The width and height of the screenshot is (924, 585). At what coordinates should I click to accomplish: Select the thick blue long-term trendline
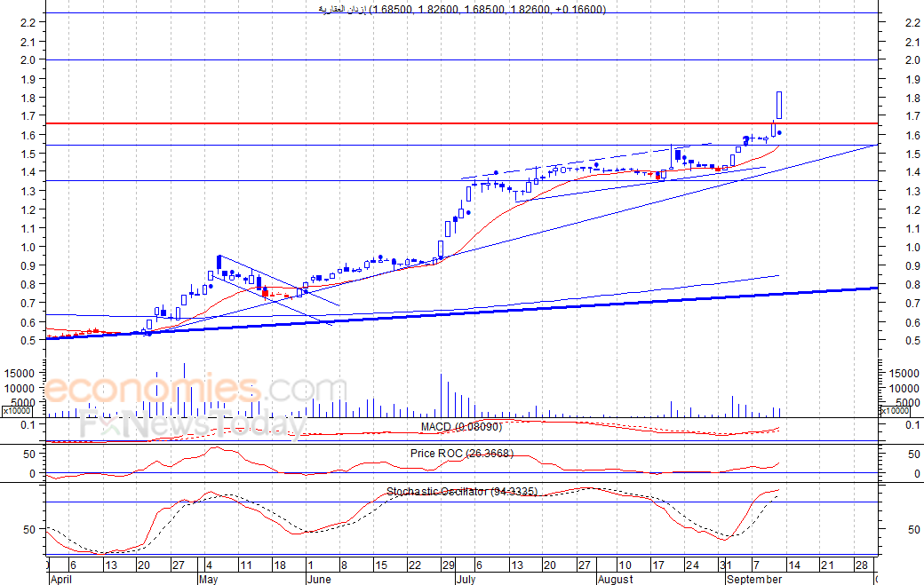pyautogui.click(x=461, y=313)
